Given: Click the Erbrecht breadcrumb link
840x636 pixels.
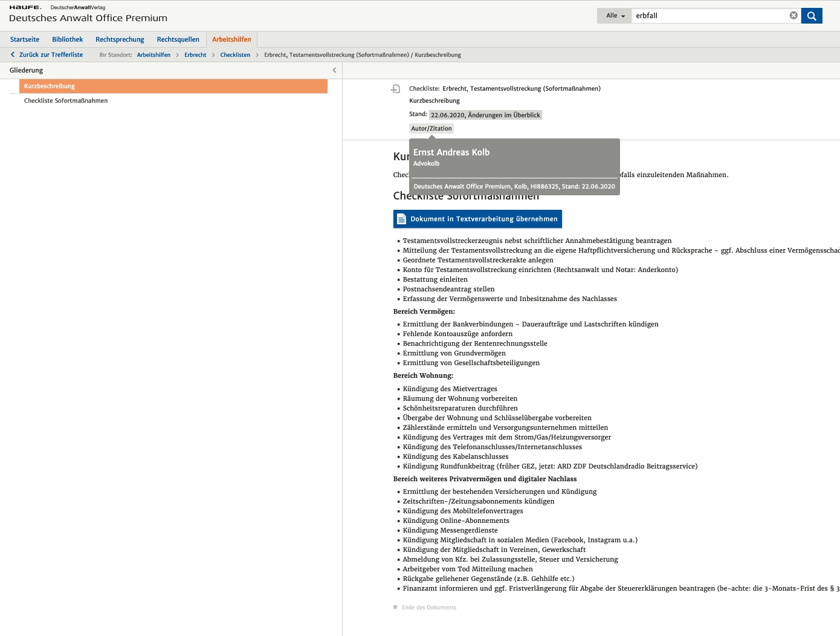Looking at the screenshot, I should point(195,55).
